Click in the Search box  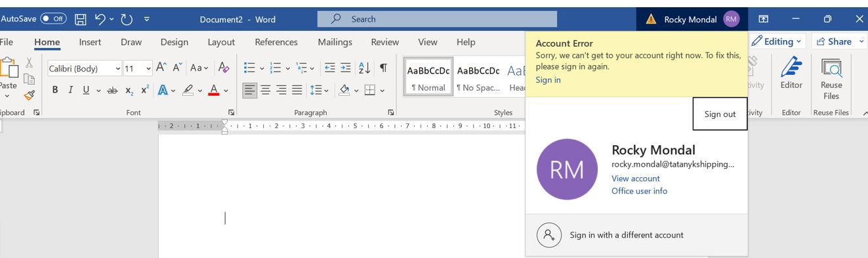pyautogui.click(x=437, y=19)
